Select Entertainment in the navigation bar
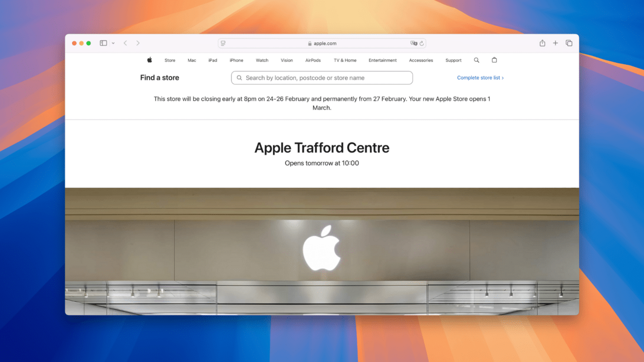This screenshot has width=644, height=362. [382, 60]
